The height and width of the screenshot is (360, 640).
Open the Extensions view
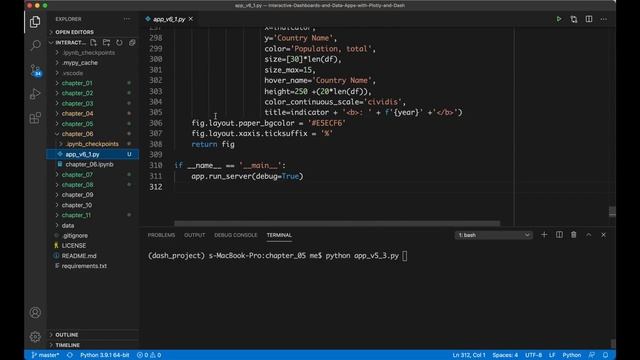coord(35,118)
